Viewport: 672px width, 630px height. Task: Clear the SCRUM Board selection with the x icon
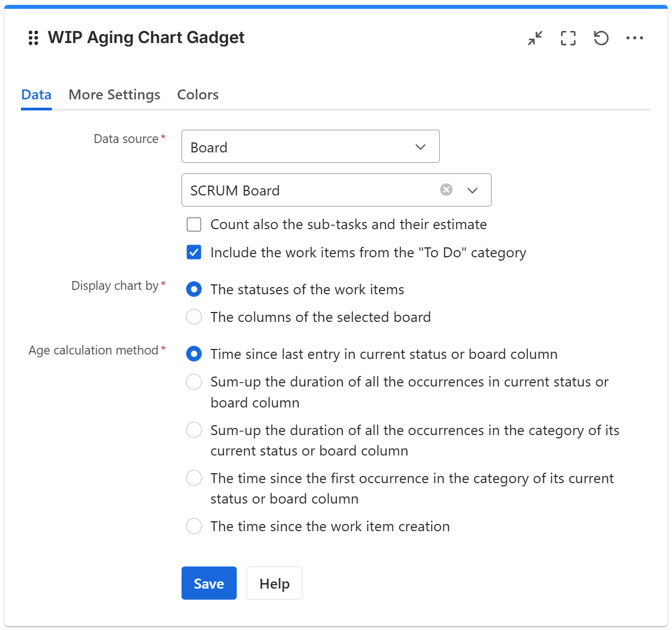tap(446, 190)
